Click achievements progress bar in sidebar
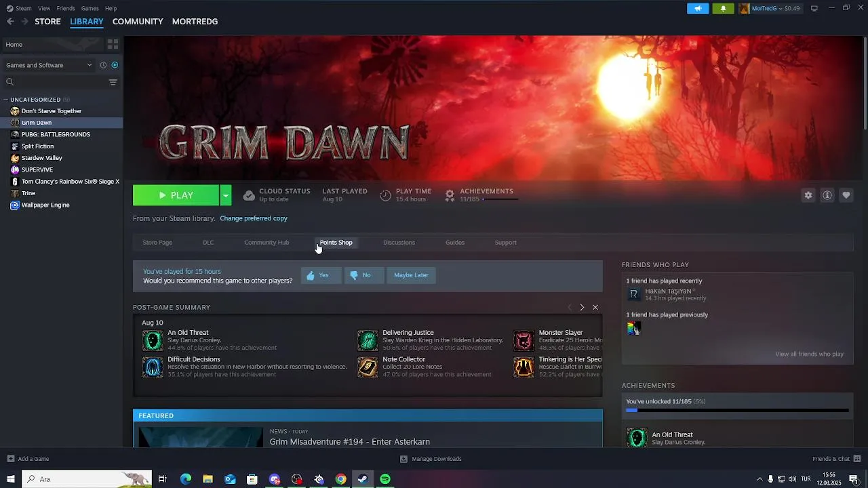The width and height of the screenshot is (868, 488). coord(737,410)
